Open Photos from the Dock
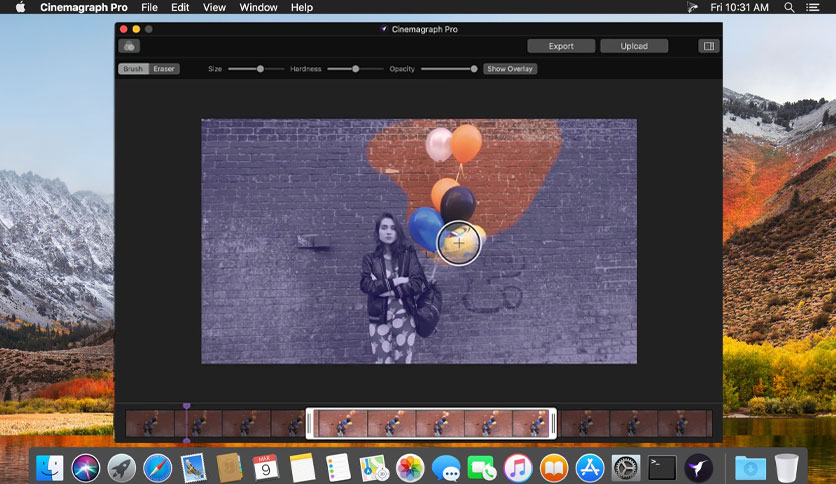This screenshot has height=484, width=836. 410,468
